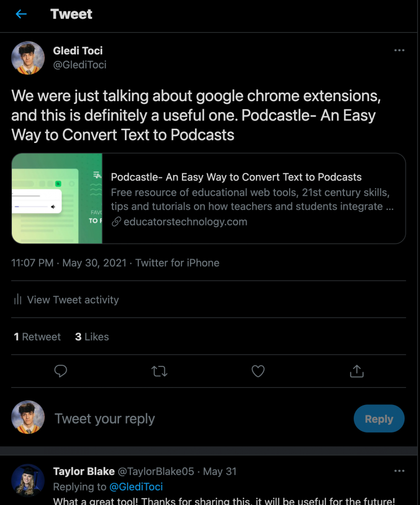Screen dimensions: 420x505
Task: Click the reply speech bubble icon
Action: [61, 371]
